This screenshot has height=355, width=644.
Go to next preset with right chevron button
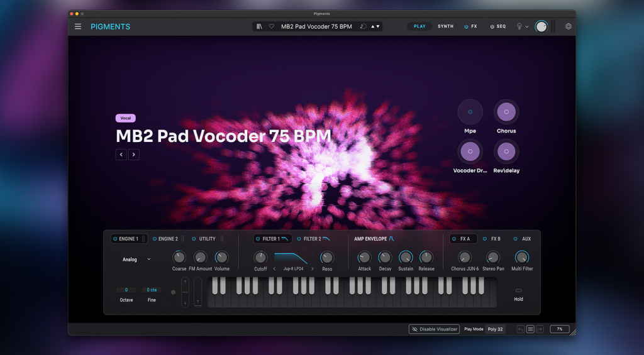click(x=134, y=155)
